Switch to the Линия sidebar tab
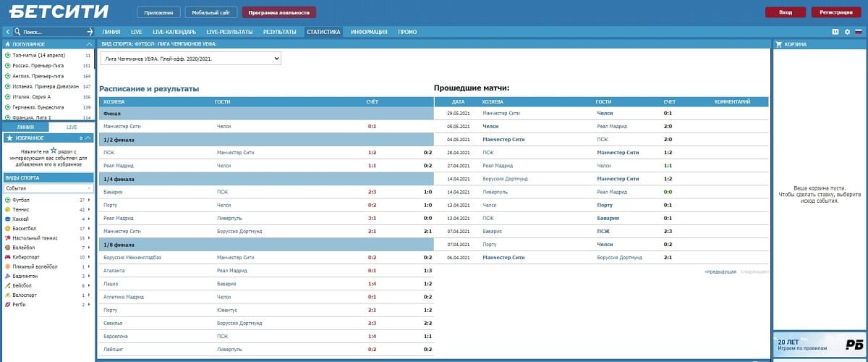This screenshot has height=362, width=868. (25, 127)
